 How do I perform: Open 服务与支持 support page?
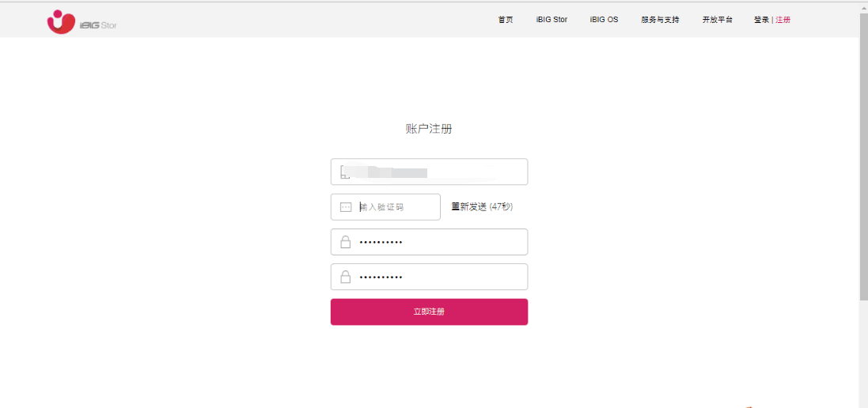tap(661, 20)
